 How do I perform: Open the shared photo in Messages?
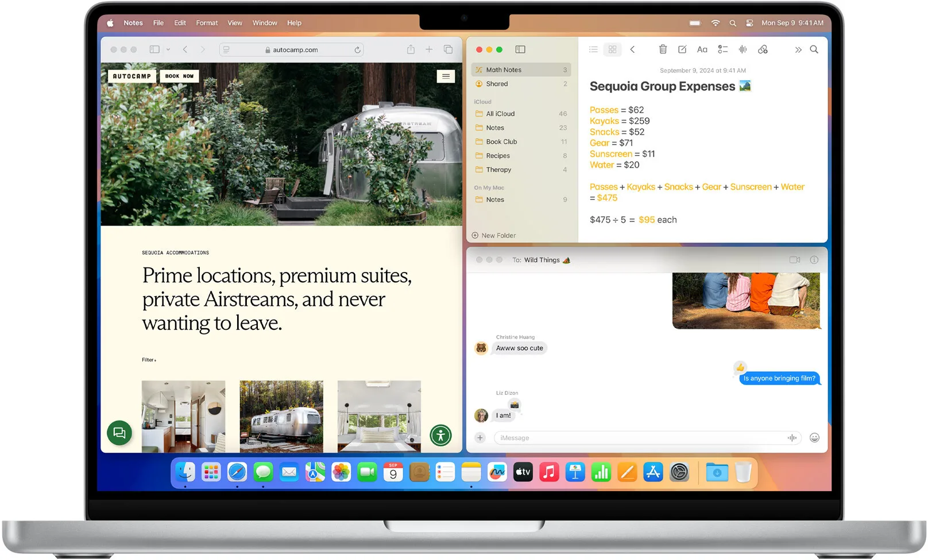[746, 301]
